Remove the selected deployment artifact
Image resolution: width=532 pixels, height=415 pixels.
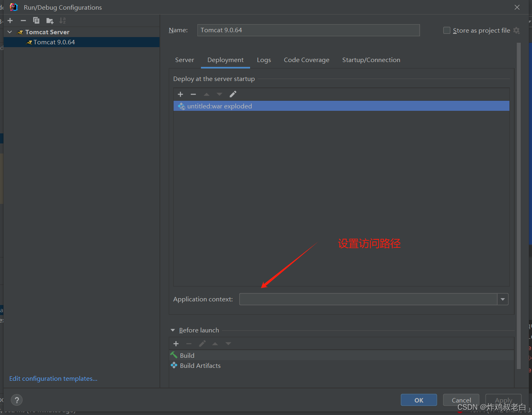pos(193,94)
